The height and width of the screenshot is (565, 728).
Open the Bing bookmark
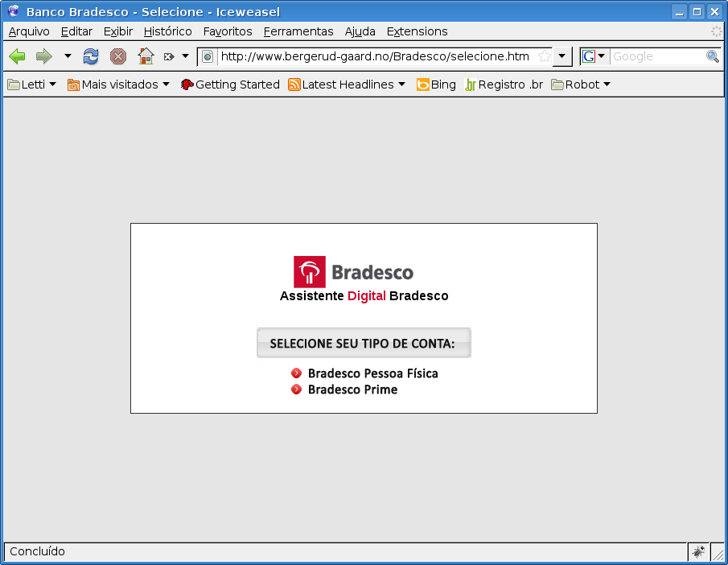tap(436, 85)
